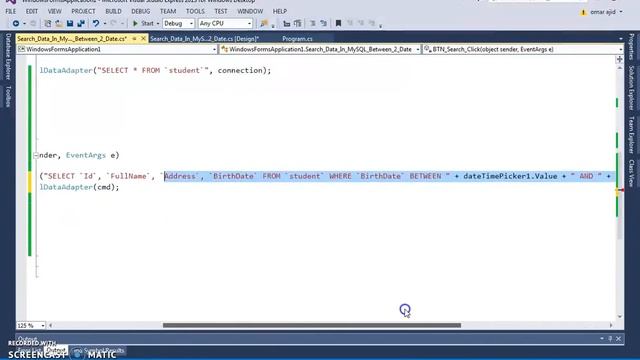Close the active code tab
Screen dimensions: 640x360
coord(143,38)
